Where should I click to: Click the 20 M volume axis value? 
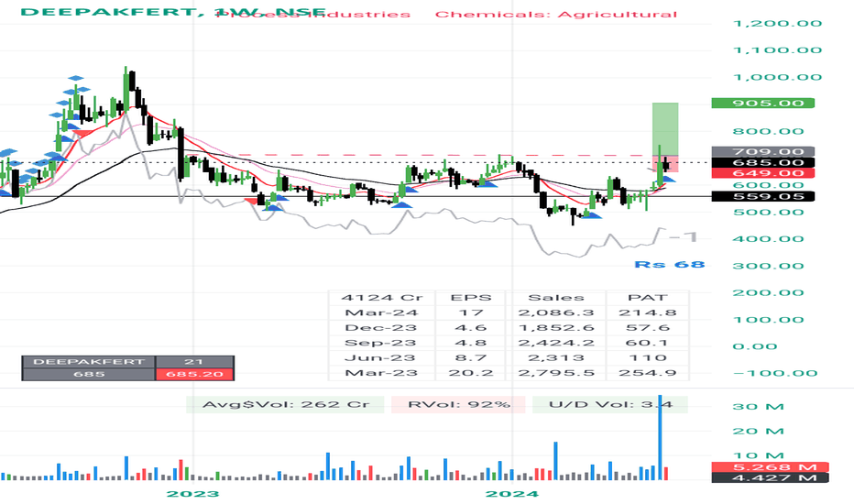click(x=758, y=431)
